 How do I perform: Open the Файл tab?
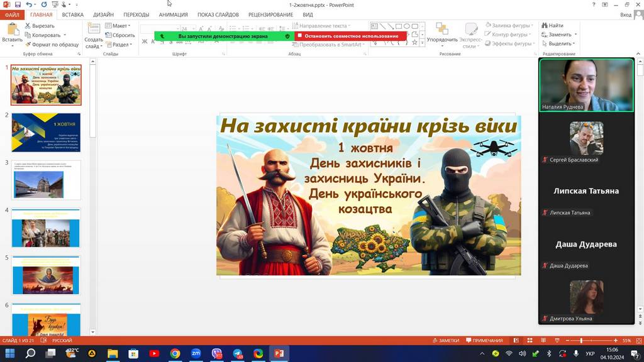click(13, 15)
